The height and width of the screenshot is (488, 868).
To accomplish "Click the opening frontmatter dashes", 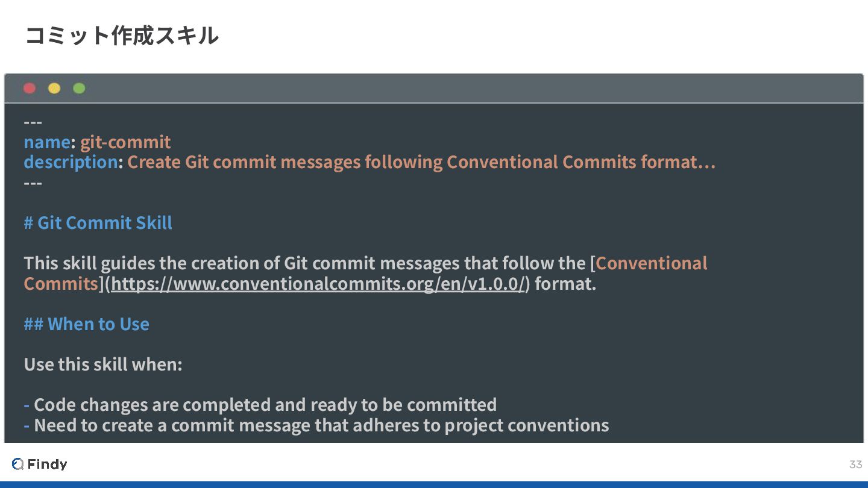I will pos(33,122).
